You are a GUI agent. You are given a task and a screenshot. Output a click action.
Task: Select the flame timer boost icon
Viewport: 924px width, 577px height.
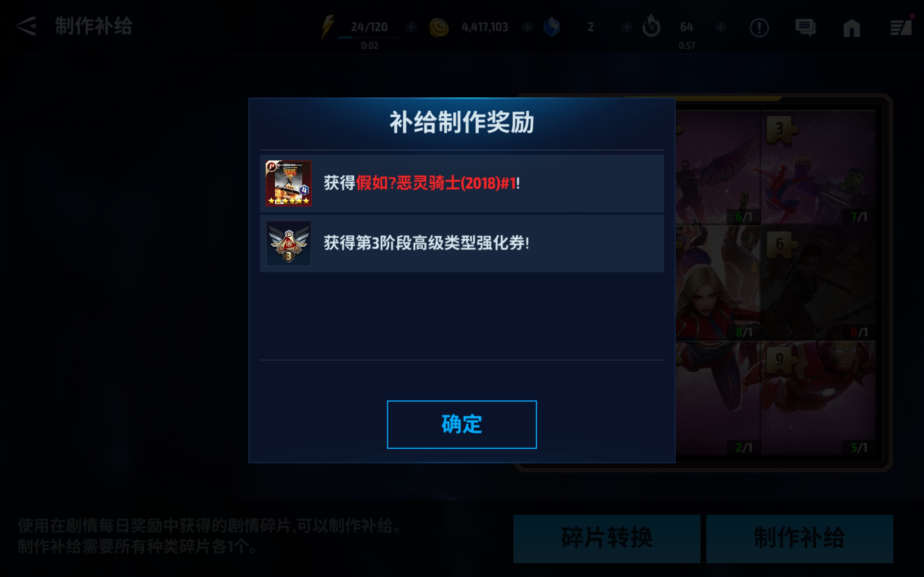(x=651, y=26)
